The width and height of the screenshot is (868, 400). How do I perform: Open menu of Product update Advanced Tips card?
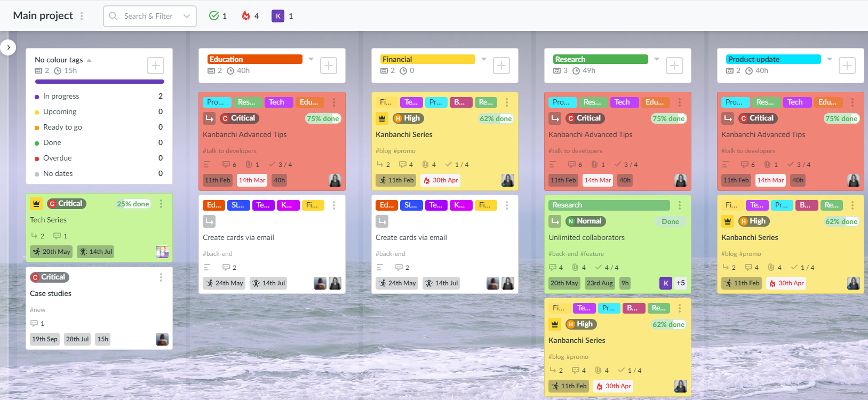coord(853,102)
